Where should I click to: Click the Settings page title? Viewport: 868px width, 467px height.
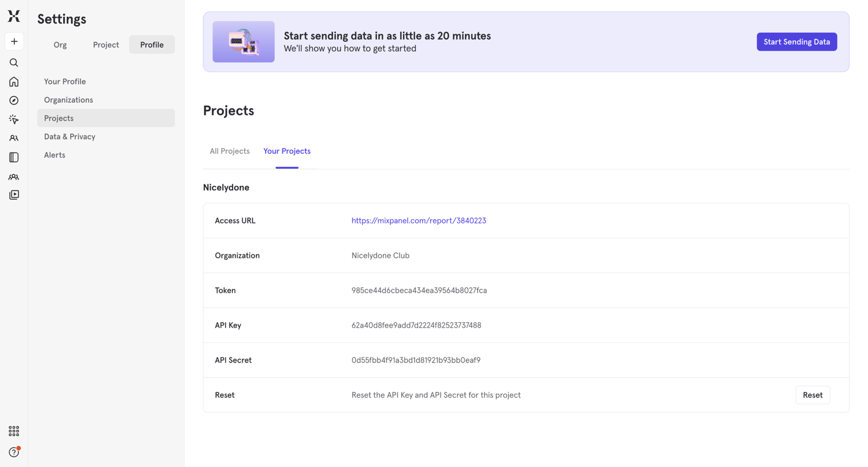coord(62,19)
